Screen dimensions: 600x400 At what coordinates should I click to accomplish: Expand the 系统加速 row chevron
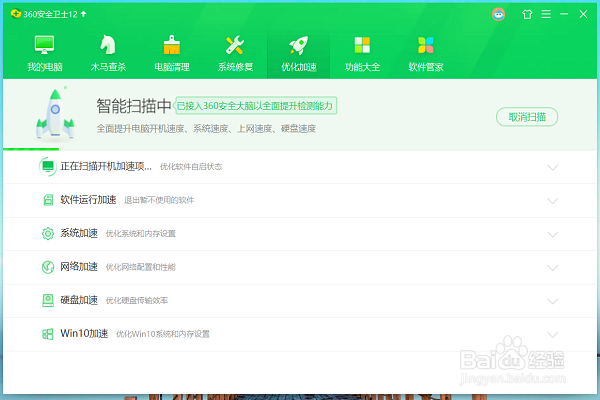(552, 234)
